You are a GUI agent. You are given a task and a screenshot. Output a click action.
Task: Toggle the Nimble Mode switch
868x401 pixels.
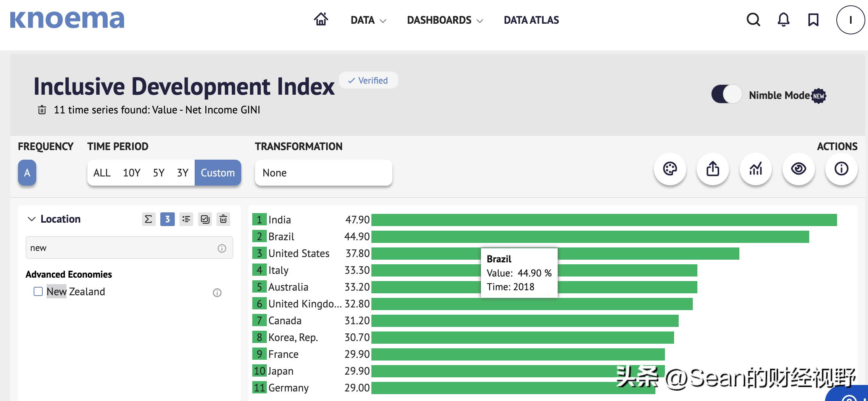(726, 94)
